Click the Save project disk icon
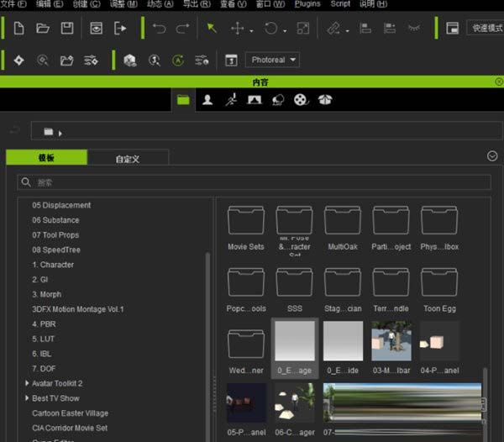The height and width of the screenshot is (442, 504). click(66, 29)
